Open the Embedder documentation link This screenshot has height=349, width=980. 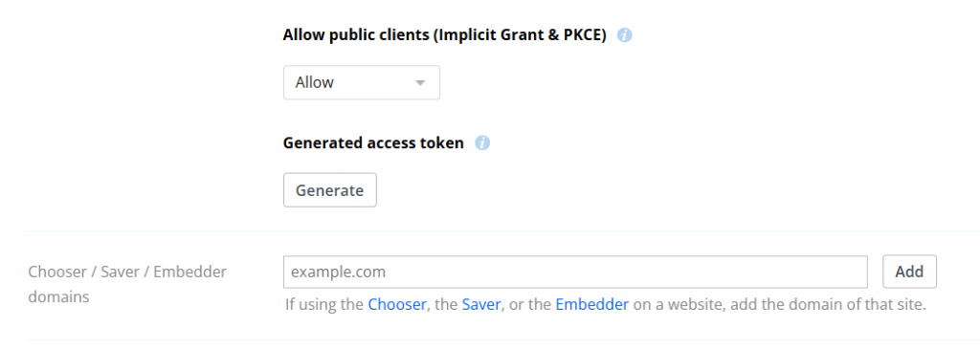pyautogui.click(x=591, y=305)
